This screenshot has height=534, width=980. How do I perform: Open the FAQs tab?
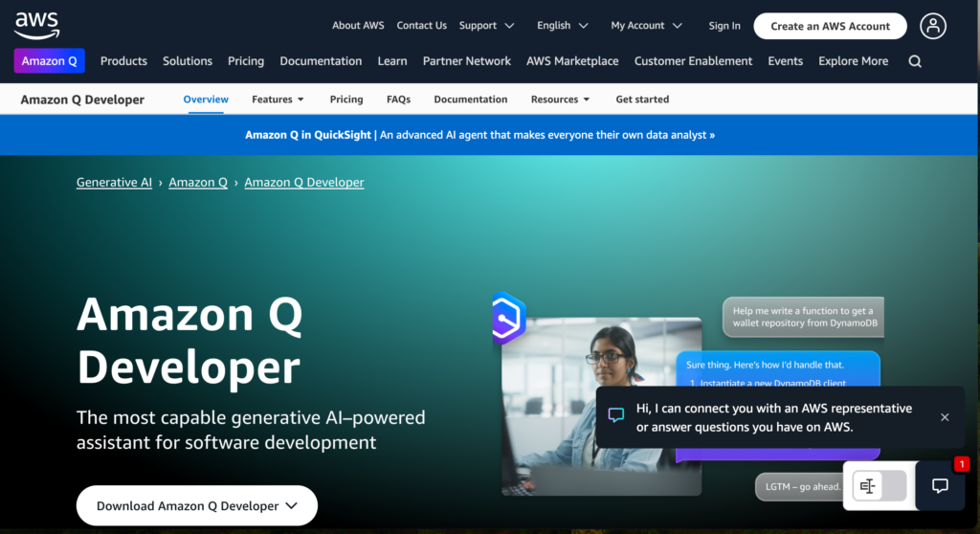point(398,100)
